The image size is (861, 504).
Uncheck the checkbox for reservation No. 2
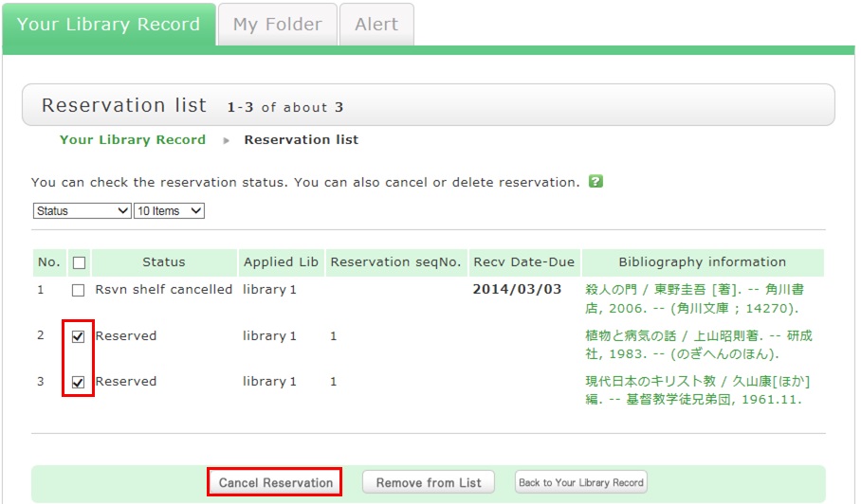(79, 336)
